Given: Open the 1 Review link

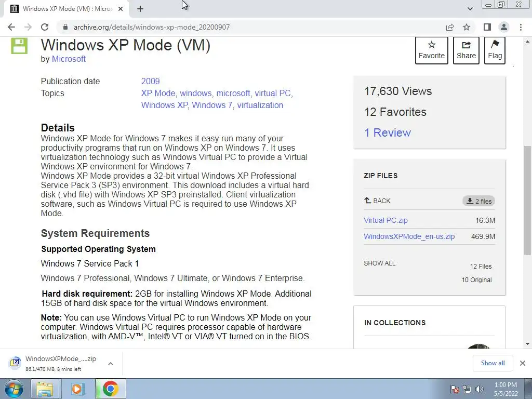Looking at the screenshot, I should pos(388,132).
